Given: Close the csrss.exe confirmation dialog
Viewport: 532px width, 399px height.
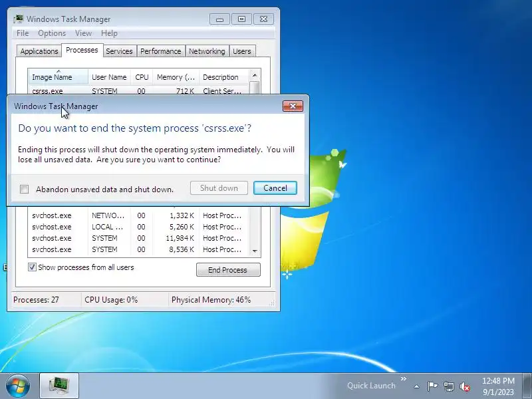Looking at the screenshot, I should pyautogui.click(x=293, y=106).
